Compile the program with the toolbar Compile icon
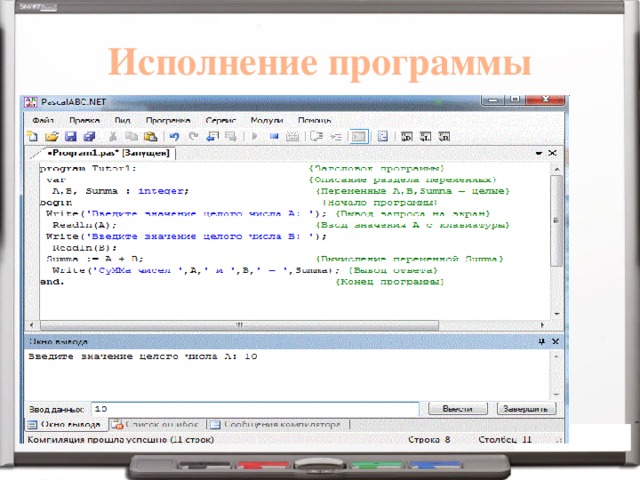The image size is (640, 480). (292, 136)
